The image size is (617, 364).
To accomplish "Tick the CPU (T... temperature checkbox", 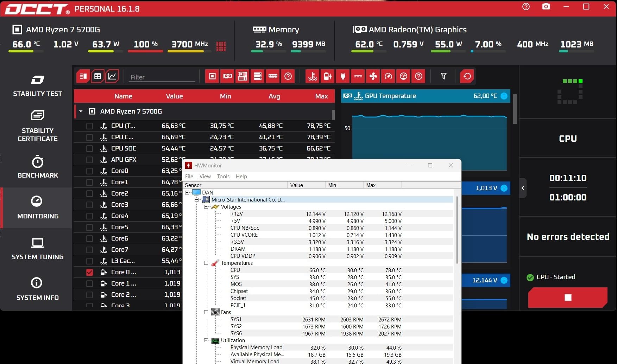I will [x=90, y=126].
